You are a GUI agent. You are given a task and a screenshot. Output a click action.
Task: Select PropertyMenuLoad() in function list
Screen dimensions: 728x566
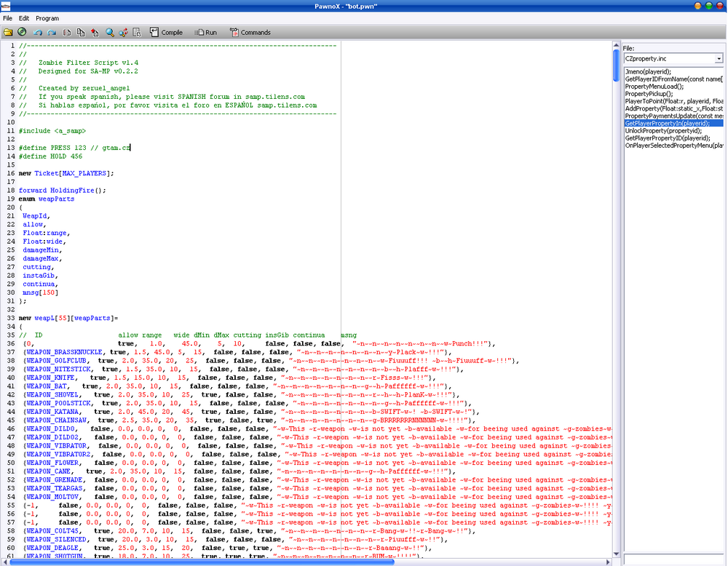tap(654, 87)
